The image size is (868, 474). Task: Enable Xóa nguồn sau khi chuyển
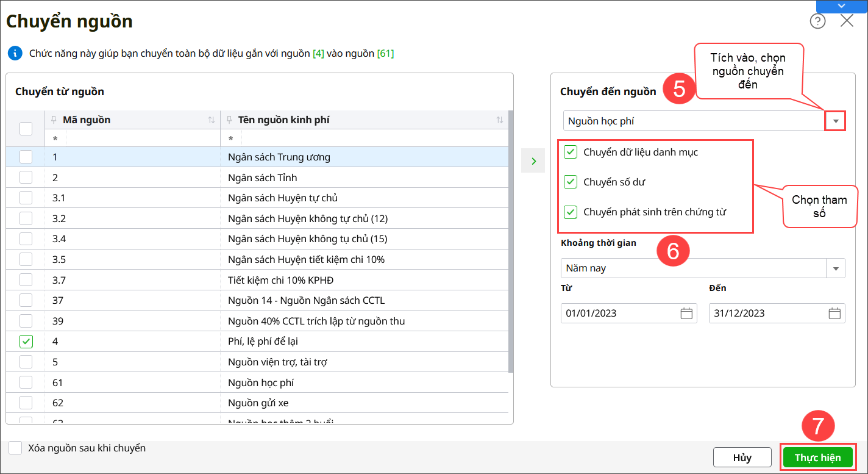16,448
